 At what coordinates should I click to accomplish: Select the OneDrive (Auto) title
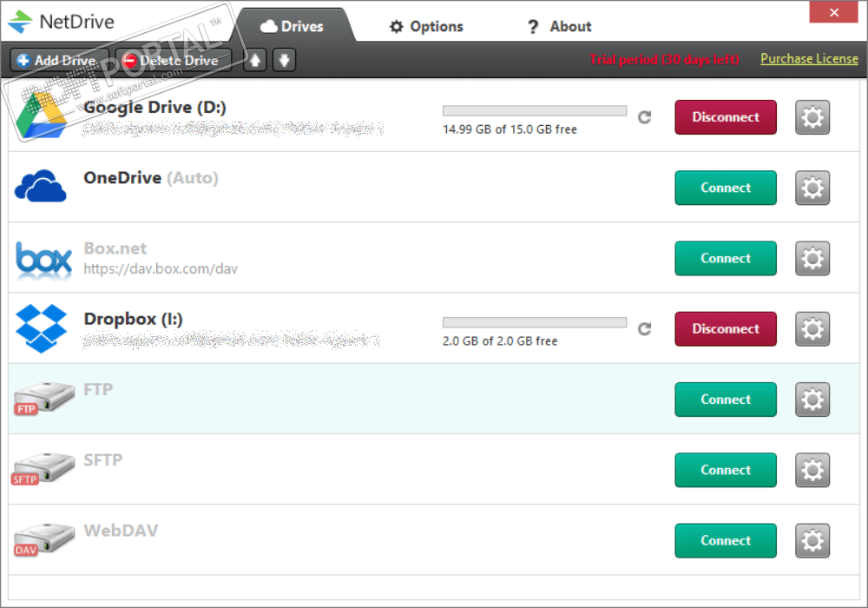tap(150, 178)
